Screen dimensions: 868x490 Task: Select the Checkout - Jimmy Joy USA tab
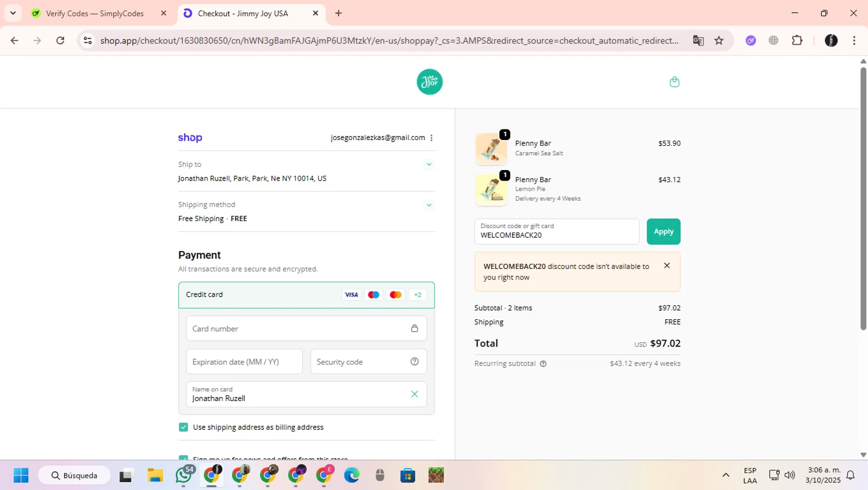point(251,13)
